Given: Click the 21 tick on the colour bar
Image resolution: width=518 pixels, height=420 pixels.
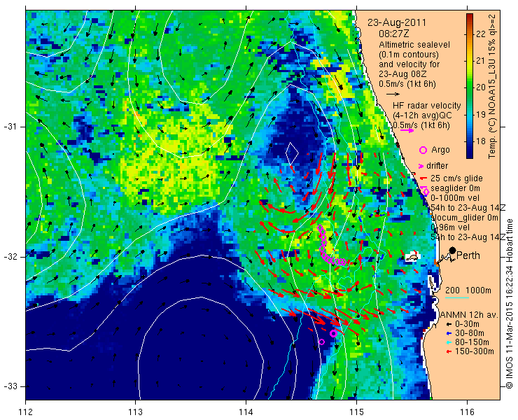Looking at the screenshot, I should pyautogui.click(x=481, y=61).
